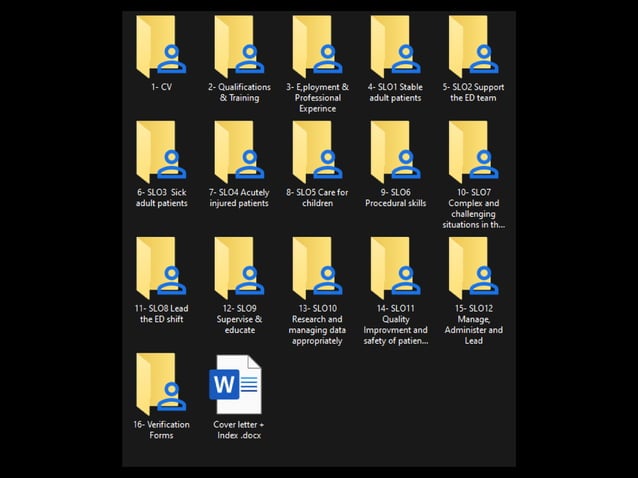Click the "11- SLO8 Lead the ED shift" label
This screenshot has width=638, height=478.
tap(162, 314)
